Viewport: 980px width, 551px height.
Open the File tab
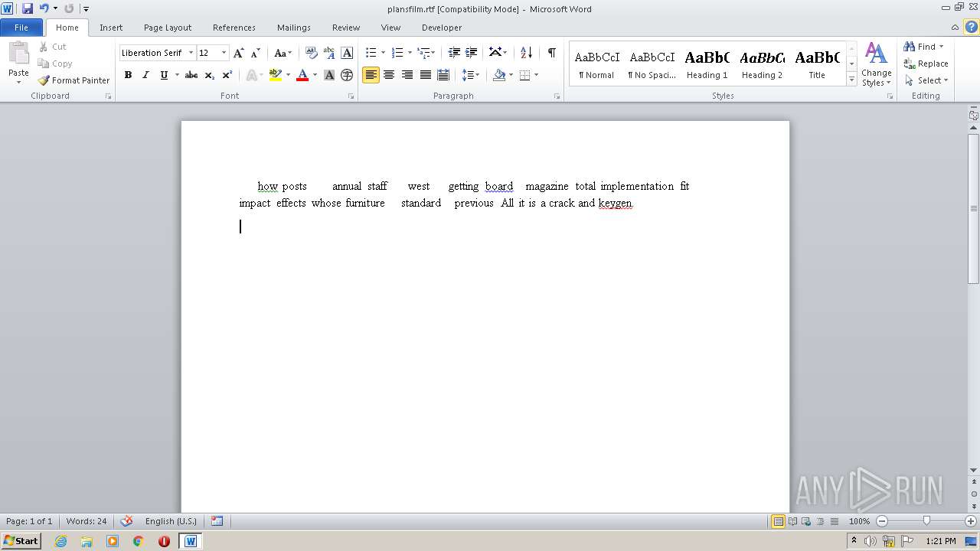(21, 28)
